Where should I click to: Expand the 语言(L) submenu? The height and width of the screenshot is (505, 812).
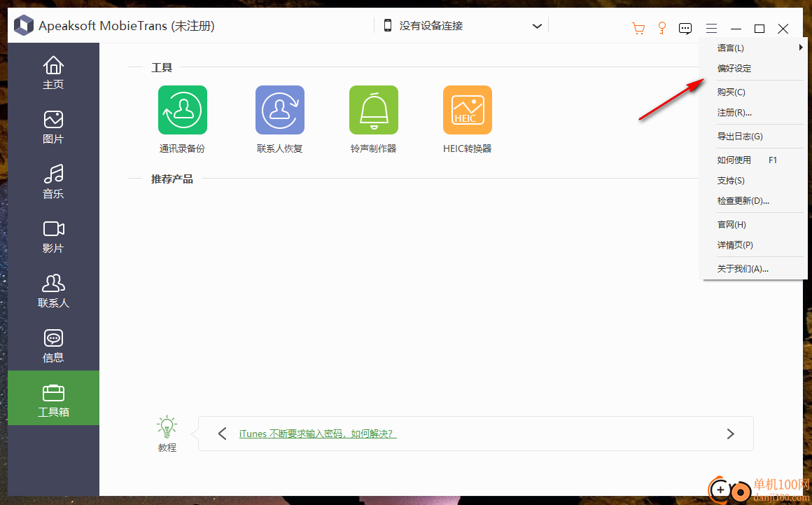(x=753, y=48)
